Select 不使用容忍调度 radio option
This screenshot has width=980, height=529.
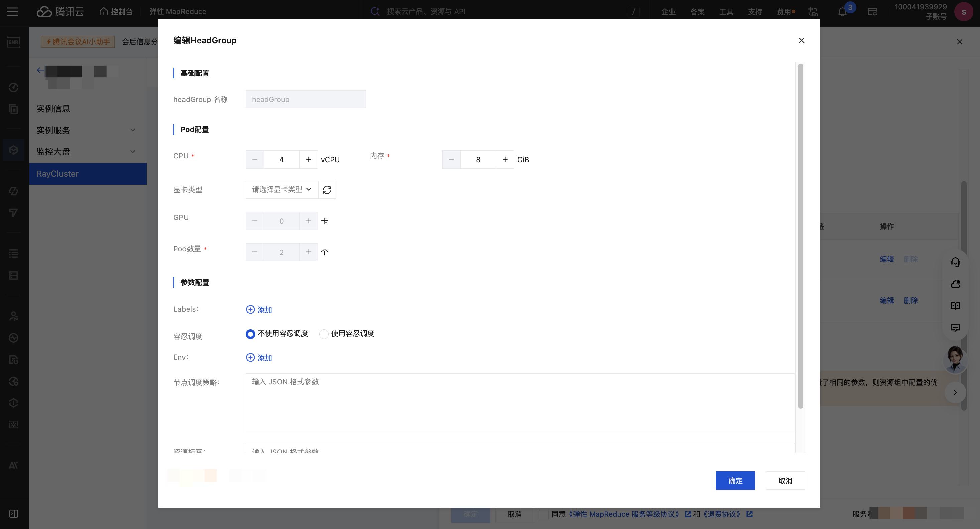[250, 334]
